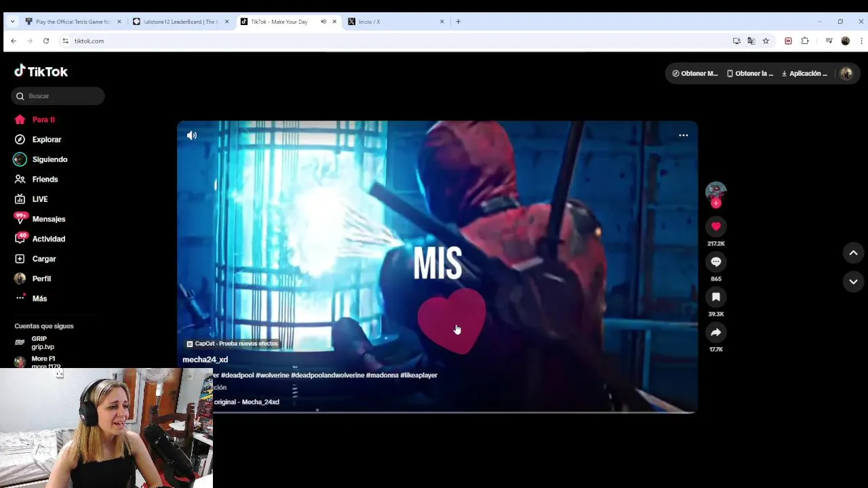Mute the video with speaker icon
Screen dimensions: 868x488
[x=192, y=136]
